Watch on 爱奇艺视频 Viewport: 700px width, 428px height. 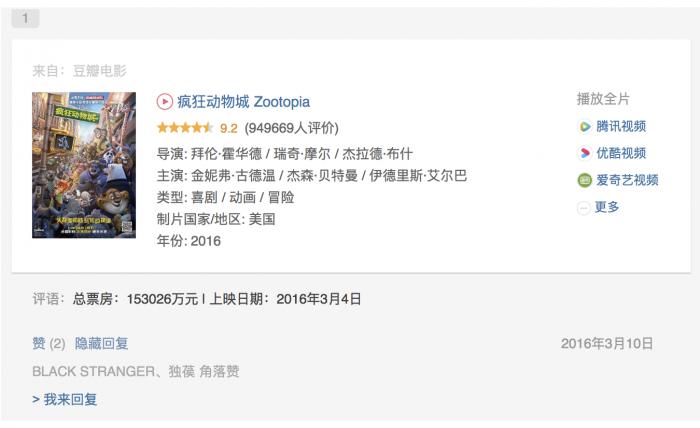point(627,180)
